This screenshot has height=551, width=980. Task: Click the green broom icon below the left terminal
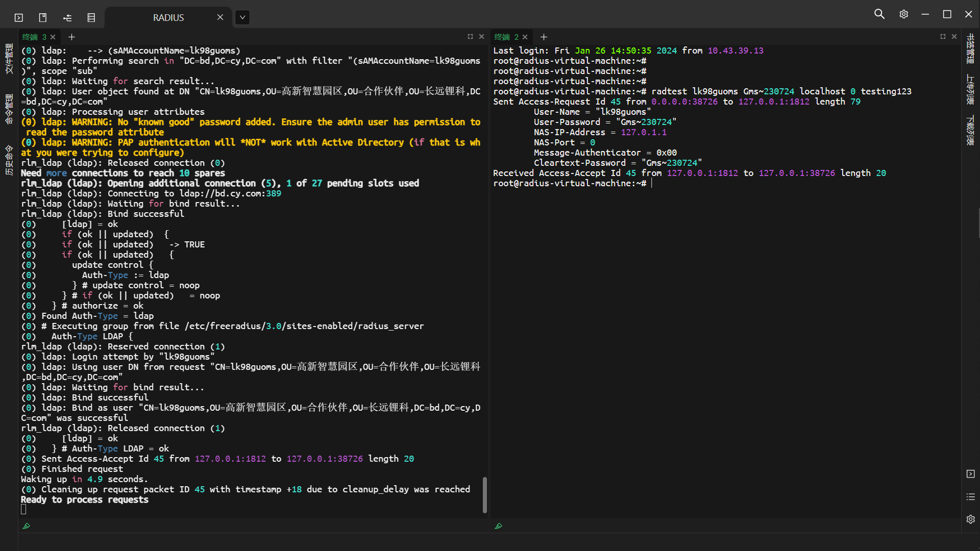click(27, 526)
